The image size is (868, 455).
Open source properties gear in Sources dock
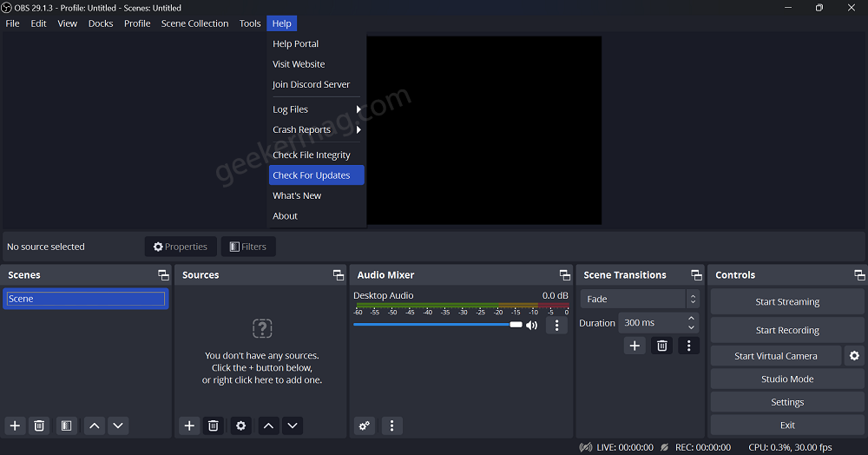click(x=240, y=425)
